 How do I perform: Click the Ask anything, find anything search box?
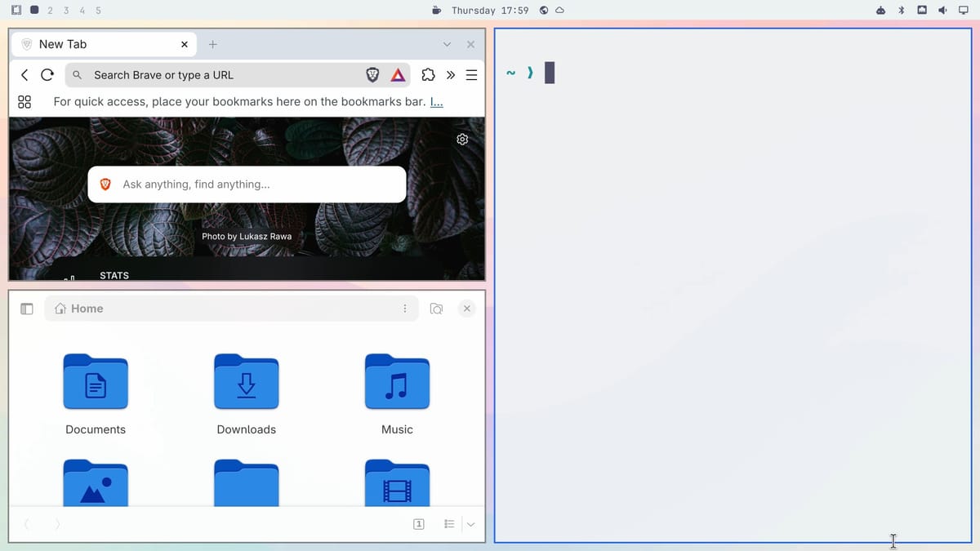click(247, 184)
